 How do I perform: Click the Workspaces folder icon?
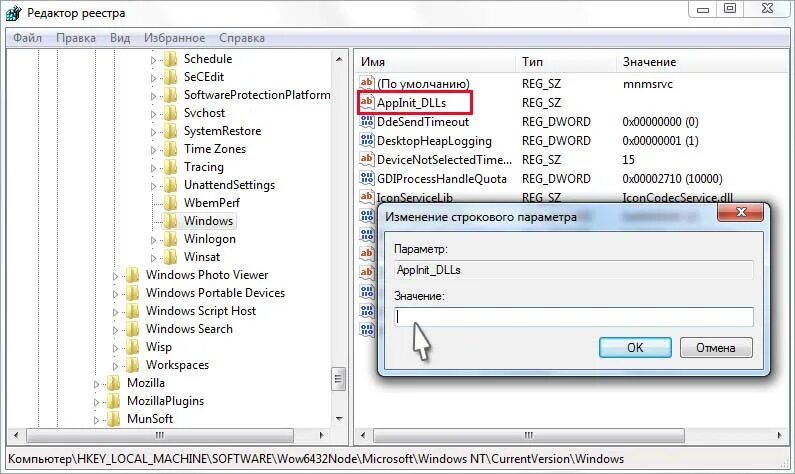click(x=133, y=365)
